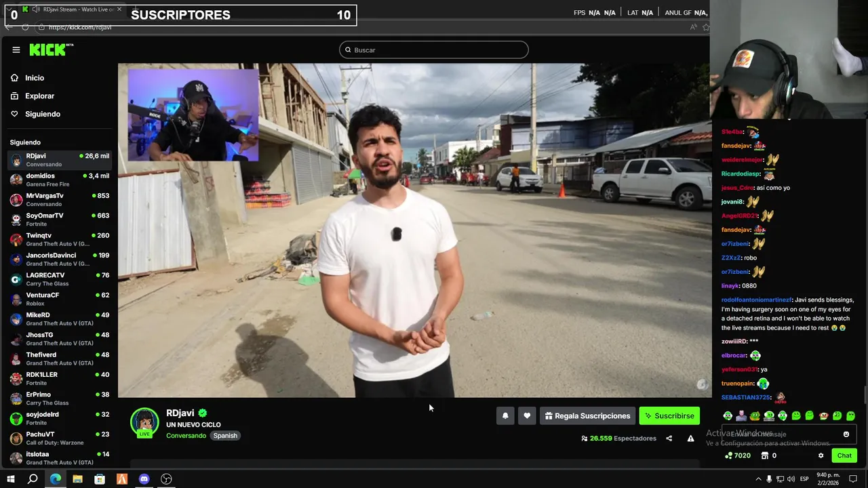Show hidden system tray icons
This screenshot has width=868, height=488.
pos(758,479)
